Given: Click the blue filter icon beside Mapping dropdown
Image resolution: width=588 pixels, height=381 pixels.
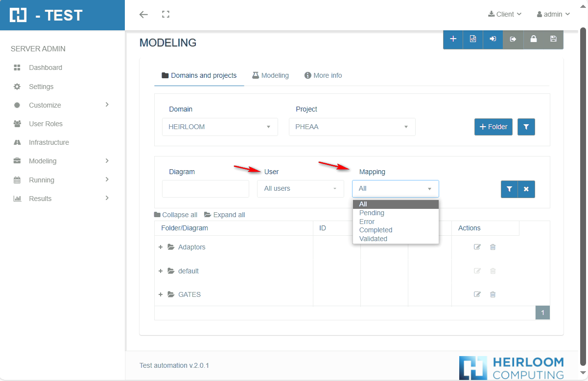Looking at the screenshot, I should tap(509, 189).
